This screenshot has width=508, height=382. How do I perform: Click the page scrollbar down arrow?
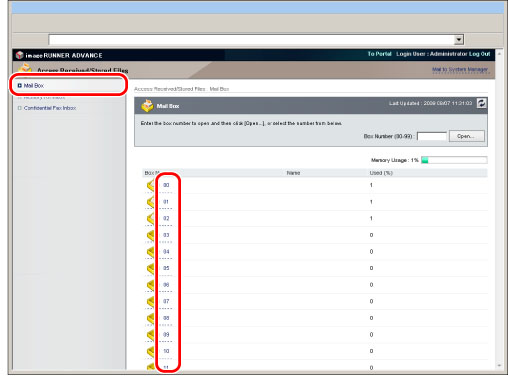coord(499,366)
